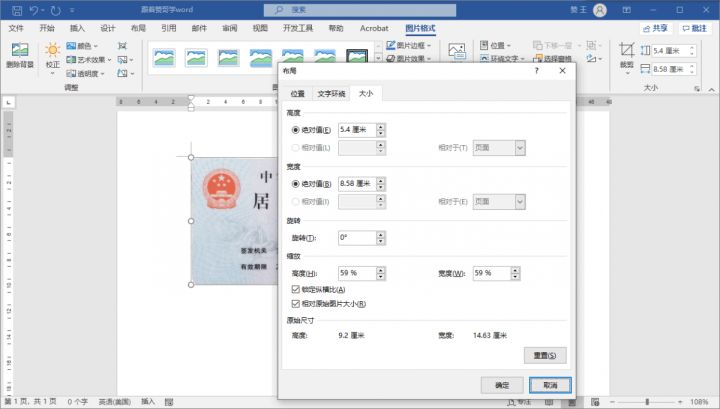Screen dimensions: 720x409
Task: Expand the picture styles gallery arrow
Action: pyautogui.click(x=378, y=58)
